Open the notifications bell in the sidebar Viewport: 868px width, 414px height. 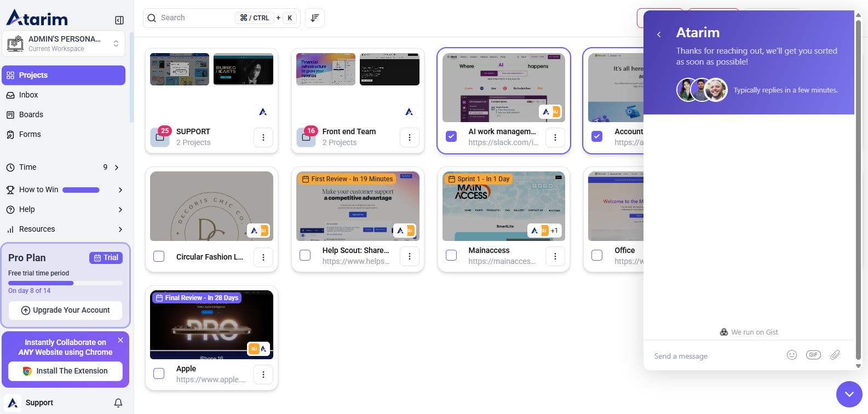click(118, 403)
